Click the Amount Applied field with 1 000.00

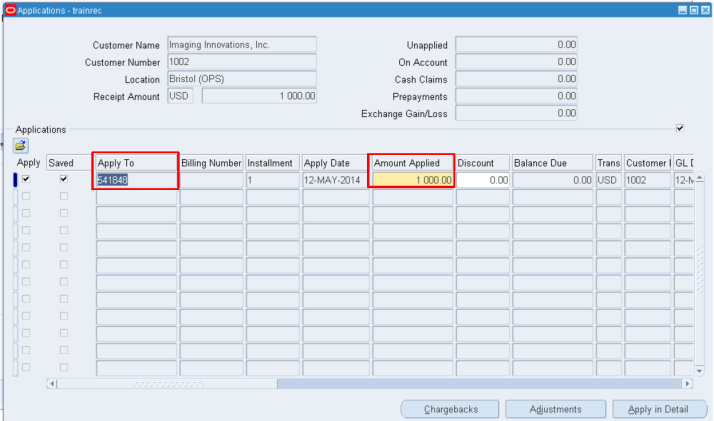[413, 180]
